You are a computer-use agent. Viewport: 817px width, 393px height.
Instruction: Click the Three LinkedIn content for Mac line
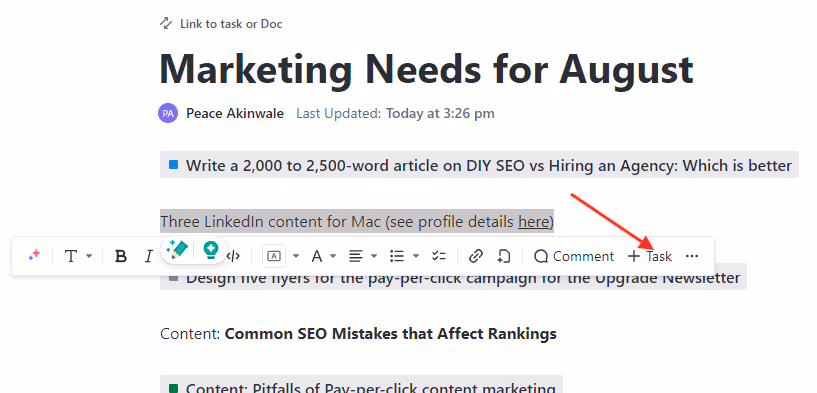[357, 222]
